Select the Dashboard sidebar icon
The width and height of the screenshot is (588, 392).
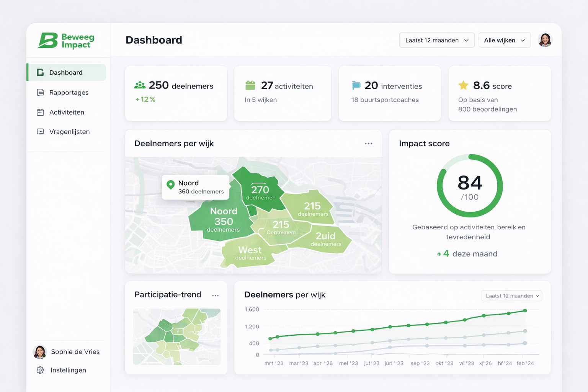(x=40, y=72)
